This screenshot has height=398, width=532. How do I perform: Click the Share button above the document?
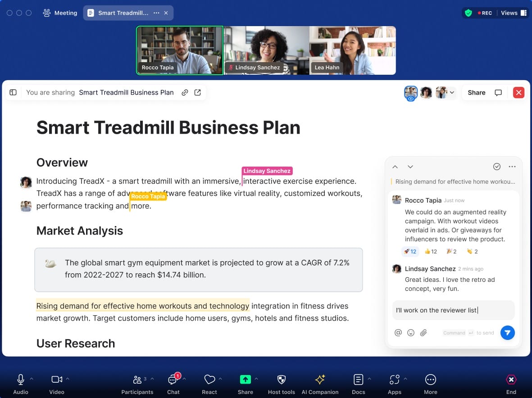[x=476, y=92]
